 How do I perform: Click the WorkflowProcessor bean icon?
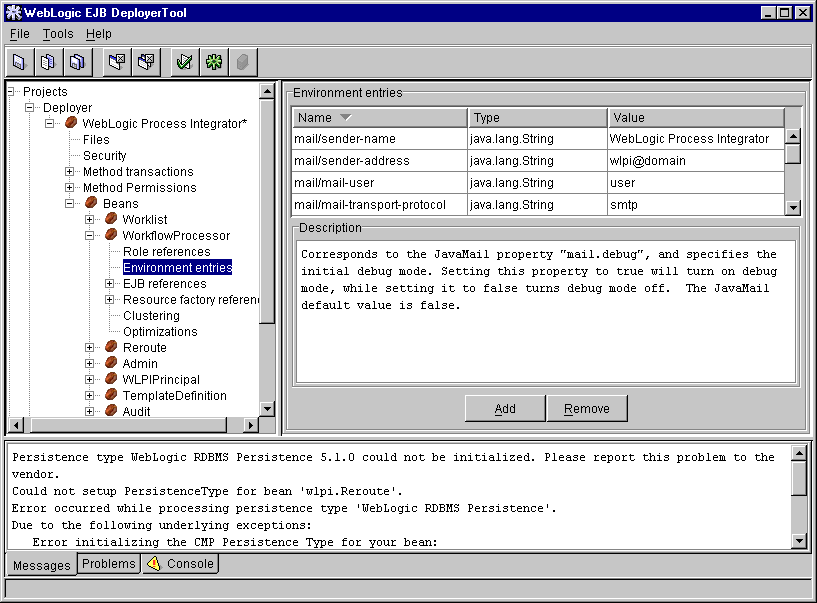110,235
